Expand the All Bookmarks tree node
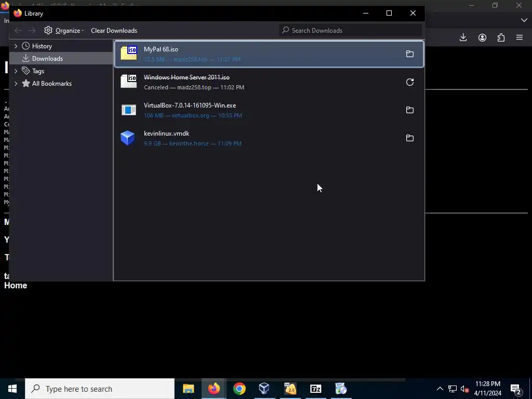532x399 pixels. click(x=16, y=84)
